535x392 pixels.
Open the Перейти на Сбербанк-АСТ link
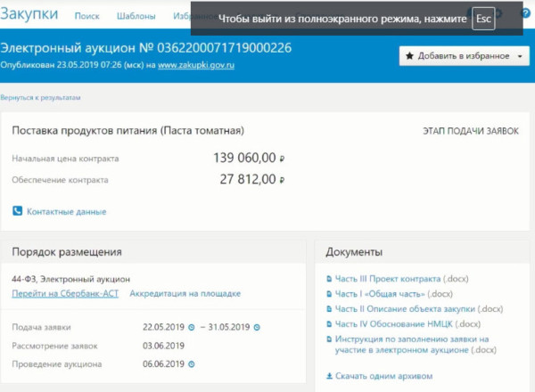click(65, 293)
